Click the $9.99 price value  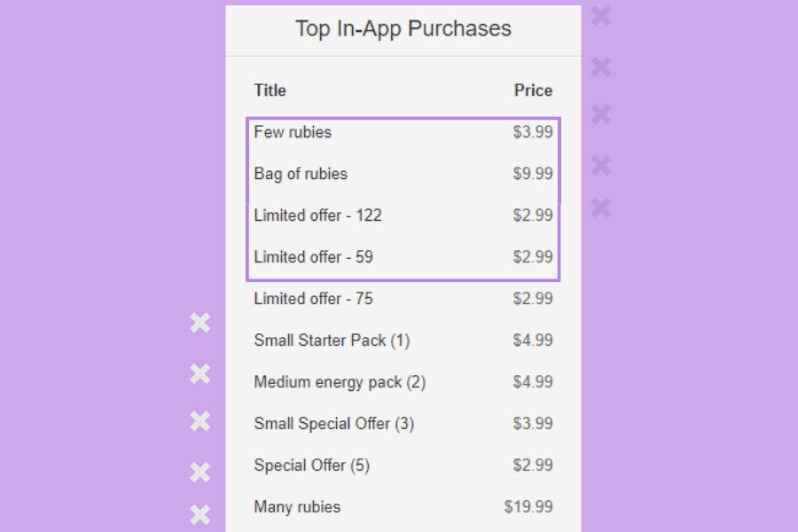pyautogui.click(x=533, y=174)
